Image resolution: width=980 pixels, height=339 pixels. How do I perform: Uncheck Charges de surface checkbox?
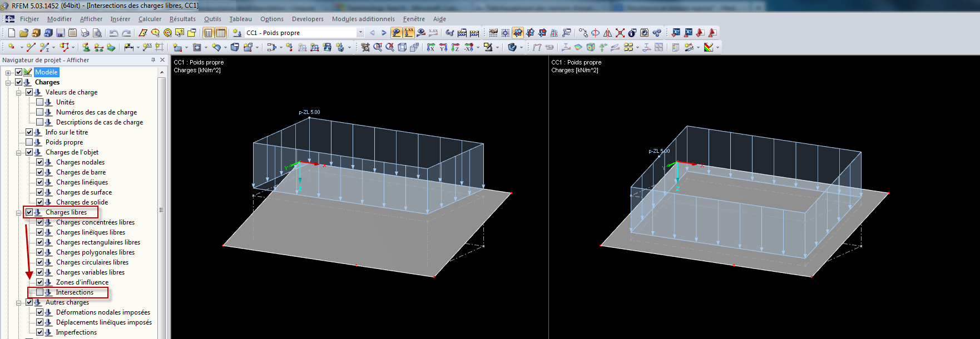(x=39, y=192)
